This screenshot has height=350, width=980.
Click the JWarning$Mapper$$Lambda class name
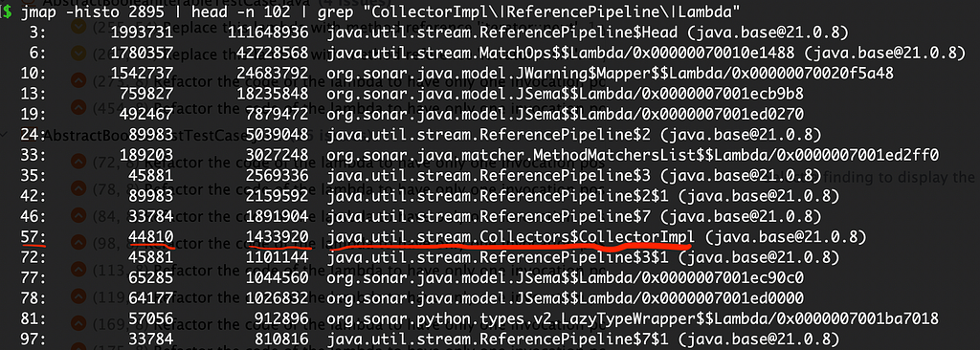pos(610,74)
